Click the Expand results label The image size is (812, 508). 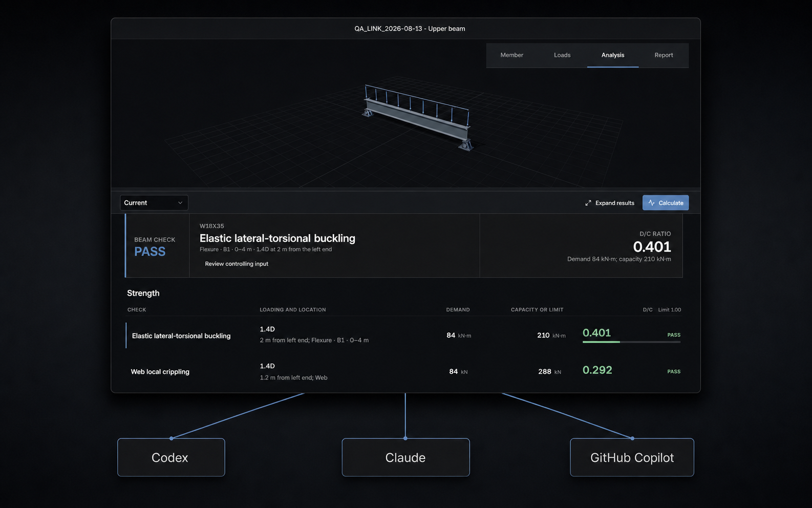[x=614, y=203]
